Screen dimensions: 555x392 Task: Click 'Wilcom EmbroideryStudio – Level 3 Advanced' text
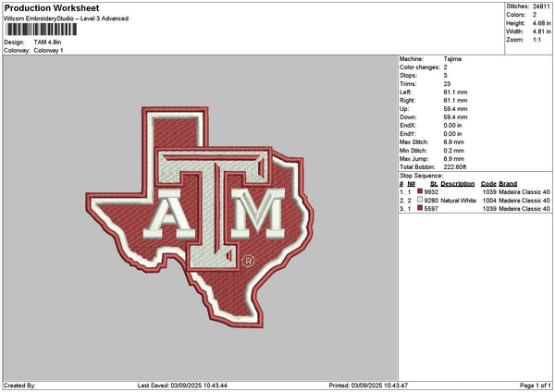tap(67, 18)
